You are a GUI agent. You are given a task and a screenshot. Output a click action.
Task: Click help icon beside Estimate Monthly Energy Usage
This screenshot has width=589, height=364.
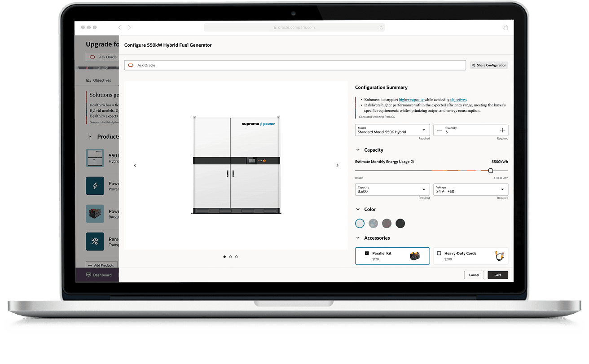point(412,162)
